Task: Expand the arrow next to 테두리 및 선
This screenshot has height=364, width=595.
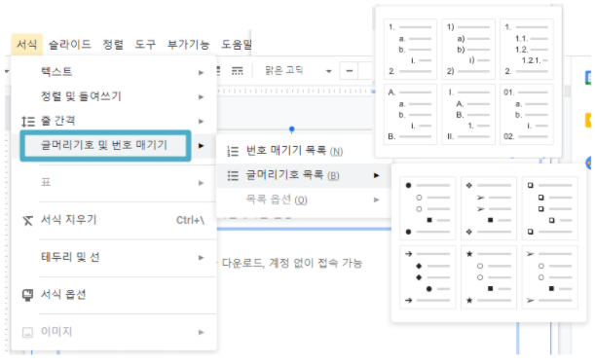Action: pyautogui.click(x=202, y=258)
